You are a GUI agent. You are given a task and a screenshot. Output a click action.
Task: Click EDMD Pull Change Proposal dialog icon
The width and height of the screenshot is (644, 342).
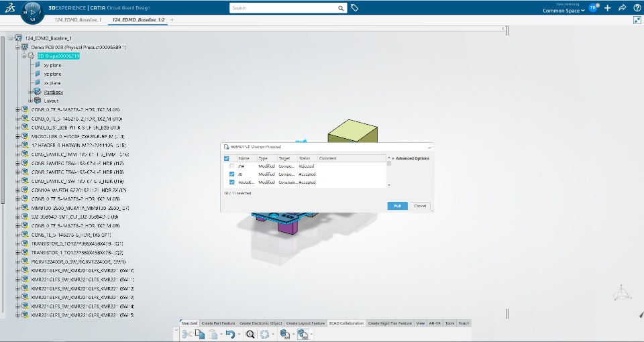(226, 147)
